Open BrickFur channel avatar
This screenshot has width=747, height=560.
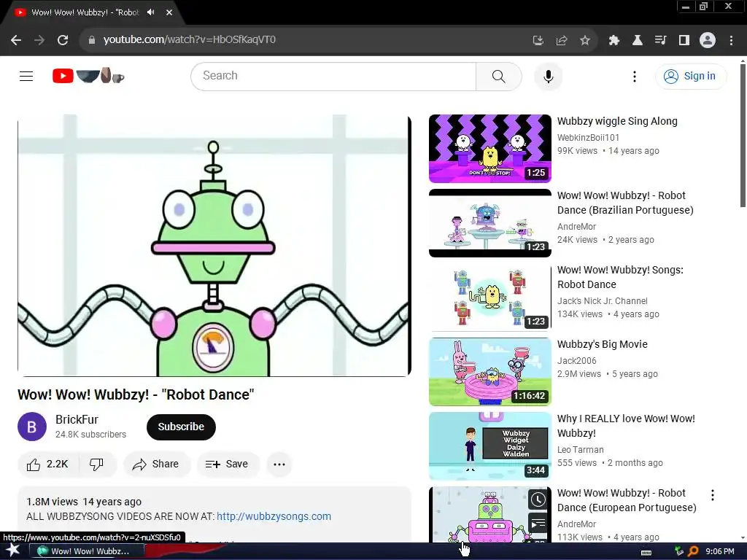click(32, 427)
